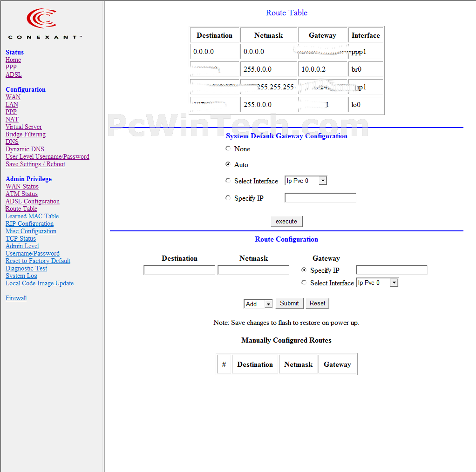Click the Conexant logo
The width and height of the screenshot is (476, 472).
coord(45,24)
